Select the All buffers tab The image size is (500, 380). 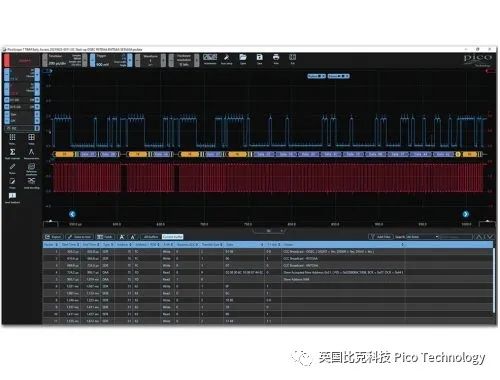151,237
